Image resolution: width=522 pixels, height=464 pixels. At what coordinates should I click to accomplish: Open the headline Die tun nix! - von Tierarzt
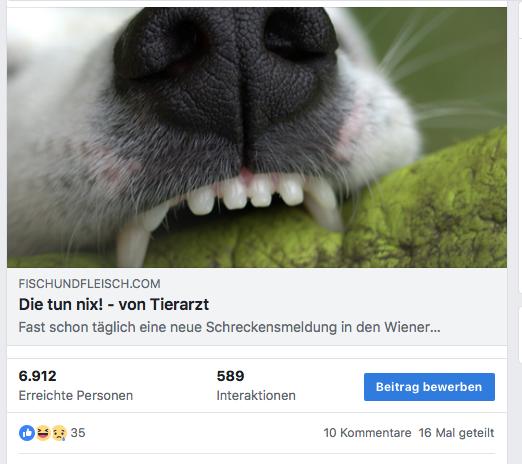tap(114, 304)
